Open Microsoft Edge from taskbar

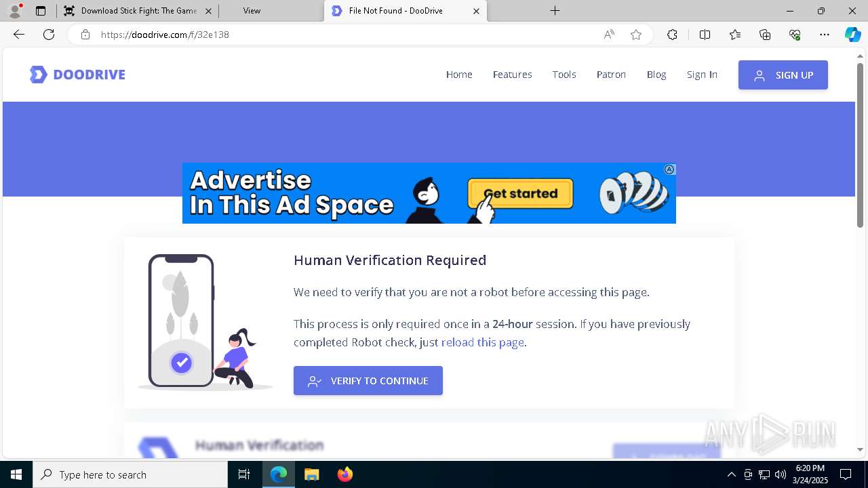pyautogui.click(x=279, y=474)
